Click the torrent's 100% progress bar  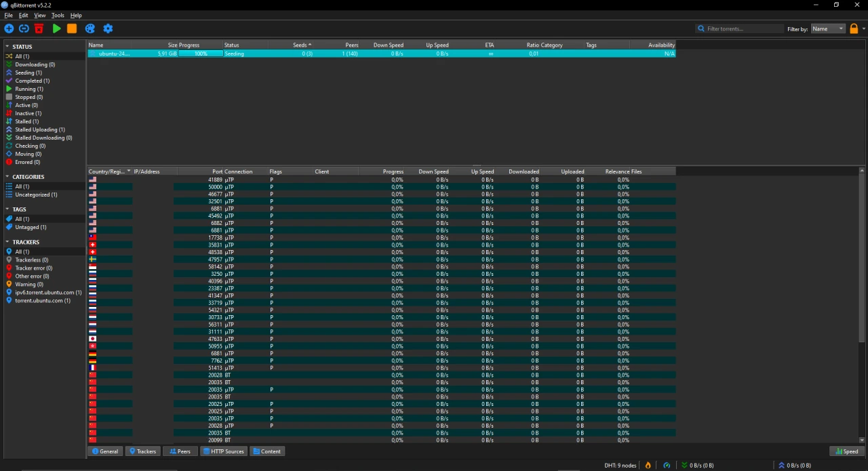tap(201, 54)
